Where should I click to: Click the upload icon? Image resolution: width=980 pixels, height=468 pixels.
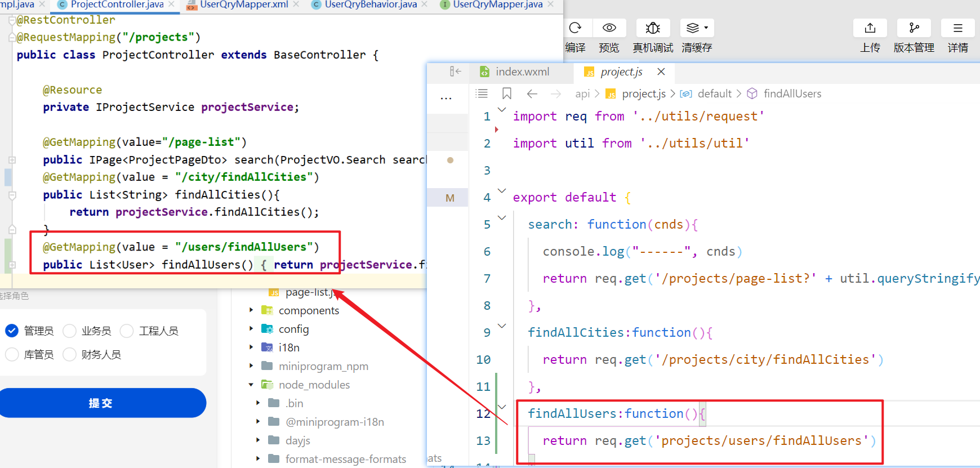(x=870, y=28)
